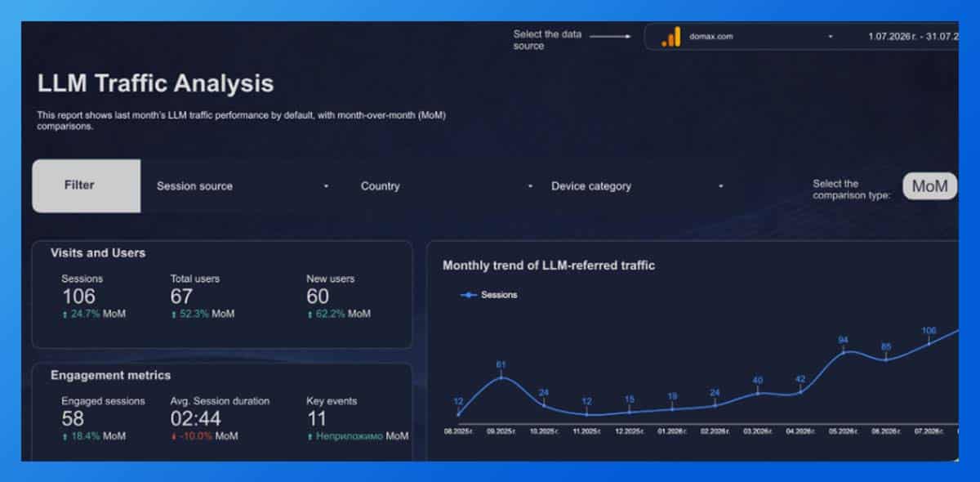Screen dimensions: 980x482
Task: Click the chart data point labeled 94
Action: 844,352
